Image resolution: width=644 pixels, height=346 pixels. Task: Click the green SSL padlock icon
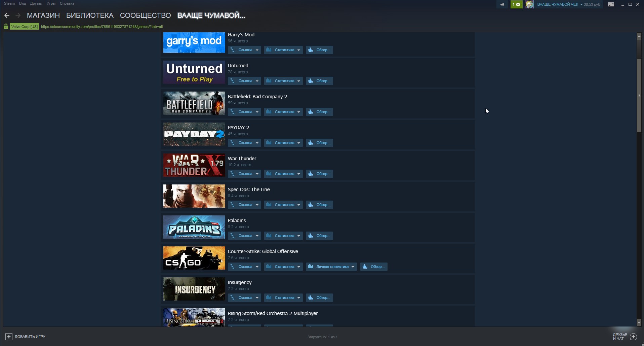tap(6, 26)
